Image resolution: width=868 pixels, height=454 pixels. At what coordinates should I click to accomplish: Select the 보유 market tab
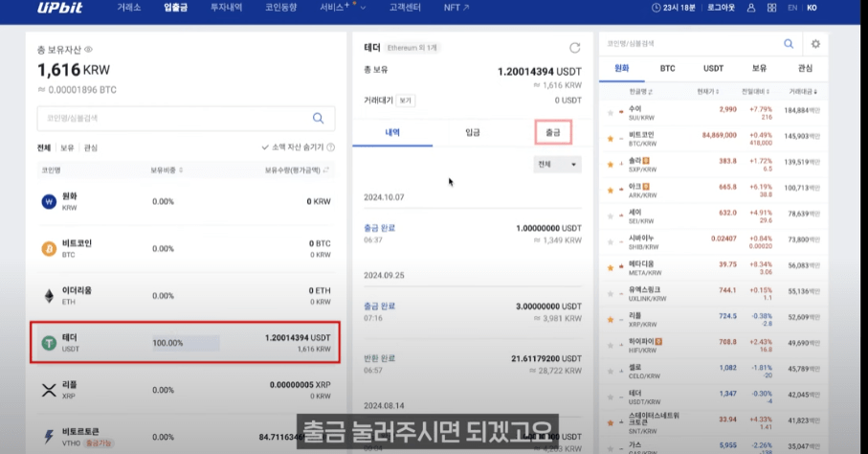pos(760,68)
